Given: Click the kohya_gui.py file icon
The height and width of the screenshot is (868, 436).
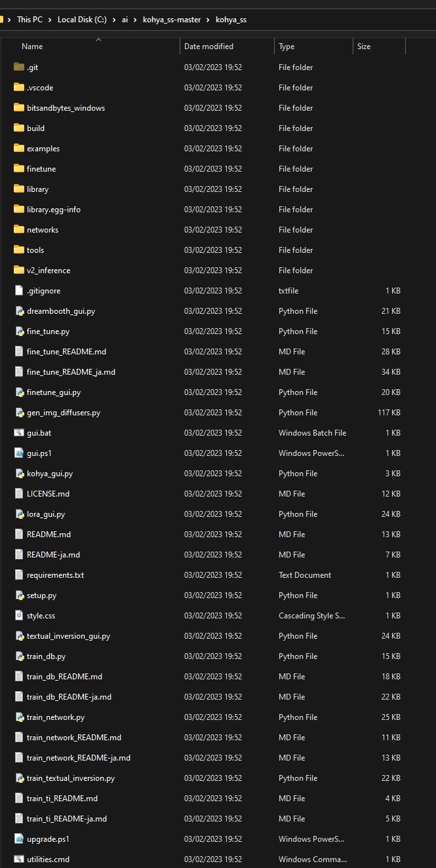Looking at the screenshot, I should [x=19, y=473].
